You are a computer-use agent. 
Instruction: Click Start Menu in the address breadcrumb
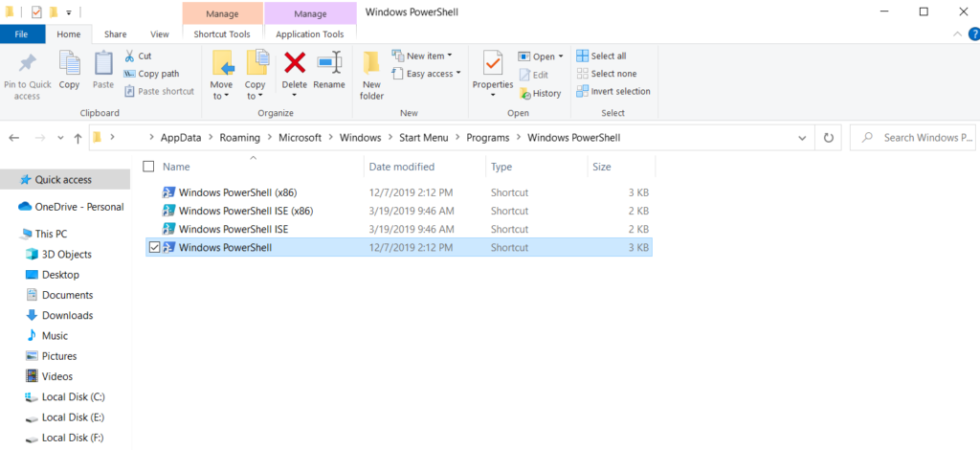[424, 138]
